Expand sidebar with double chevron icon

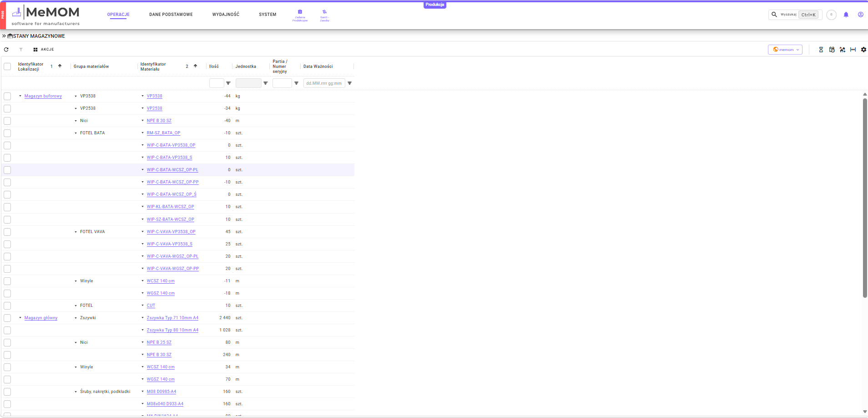coord(4,36)
